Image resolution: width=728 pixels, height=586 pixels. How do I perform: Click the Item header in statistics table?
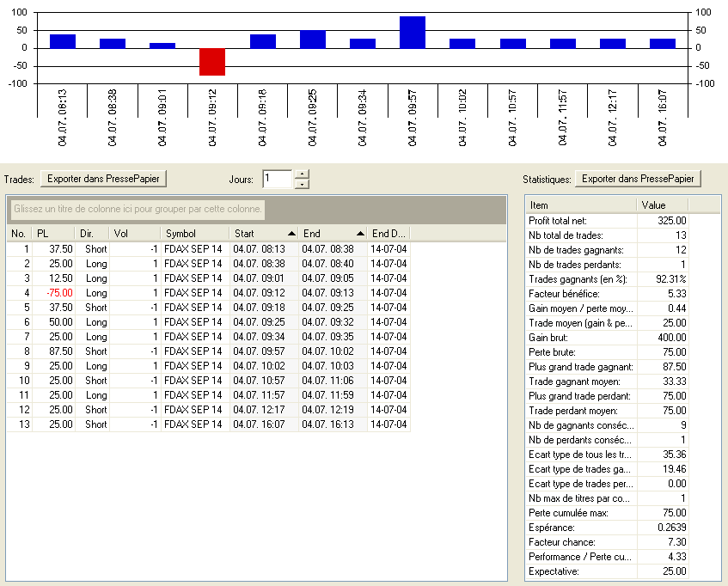point(580,205)
